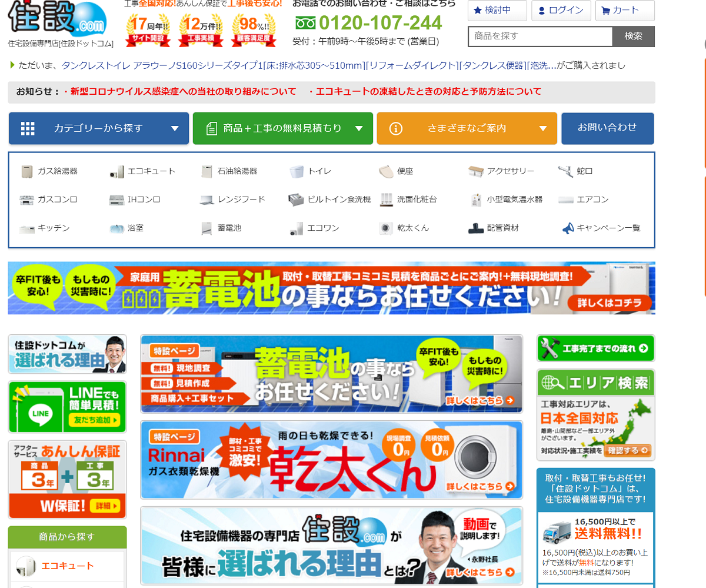Click the 乾太くん dryer icon
The image size is (706, 588).
(x=386, y=228)
